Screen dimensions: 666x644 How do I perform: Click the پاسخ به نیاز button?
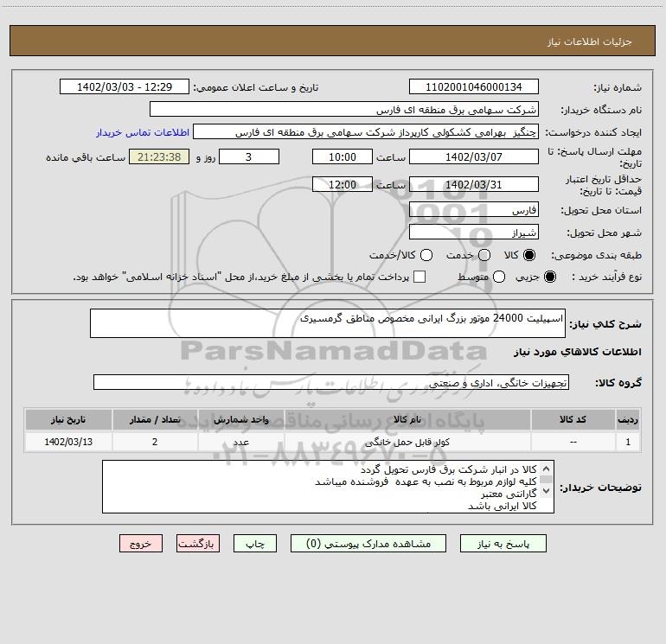point(503,544)
